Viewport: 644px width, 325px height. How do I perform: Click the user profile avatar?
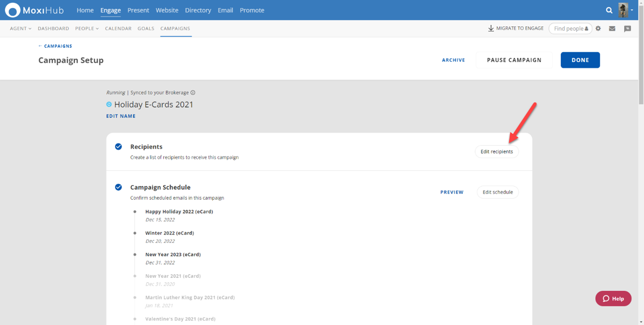tap(623, 10)
